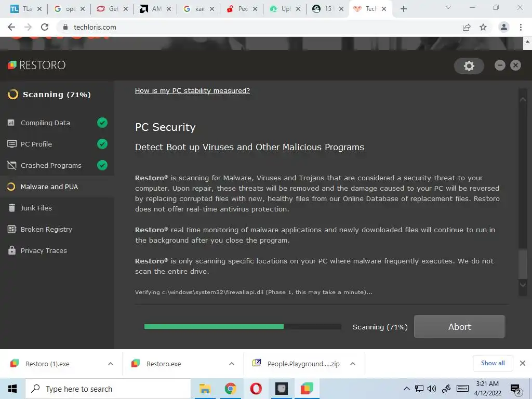Open a new browser tab

403,9
